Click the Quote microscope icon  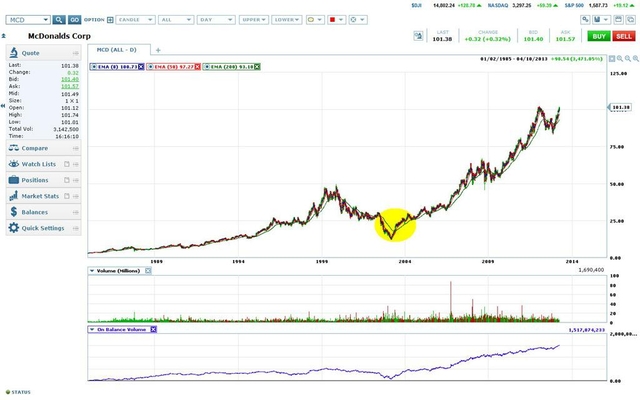(x=13, y=53)
